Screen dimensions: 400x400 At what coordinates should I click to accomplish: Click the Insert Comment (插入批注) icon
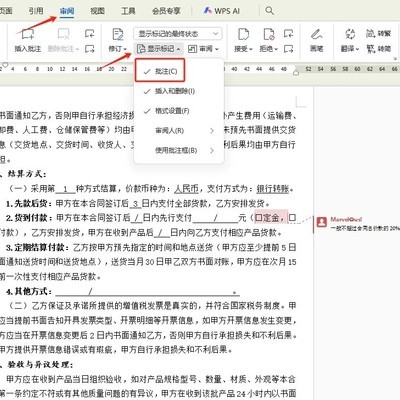pyautogui.click(x=28, y=34)
